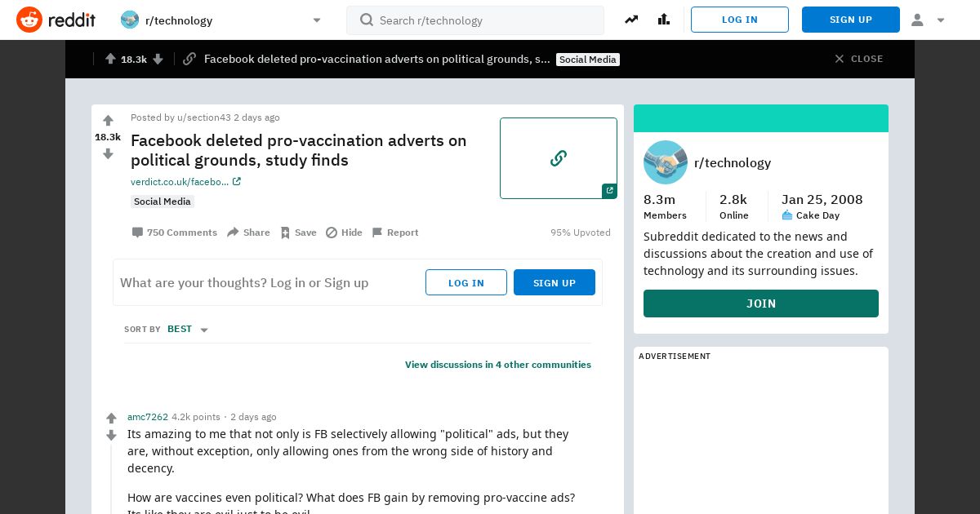Click the Hide post icon
Image resolution: width=980 pixels, height=514 pixels.
(332, 233)
